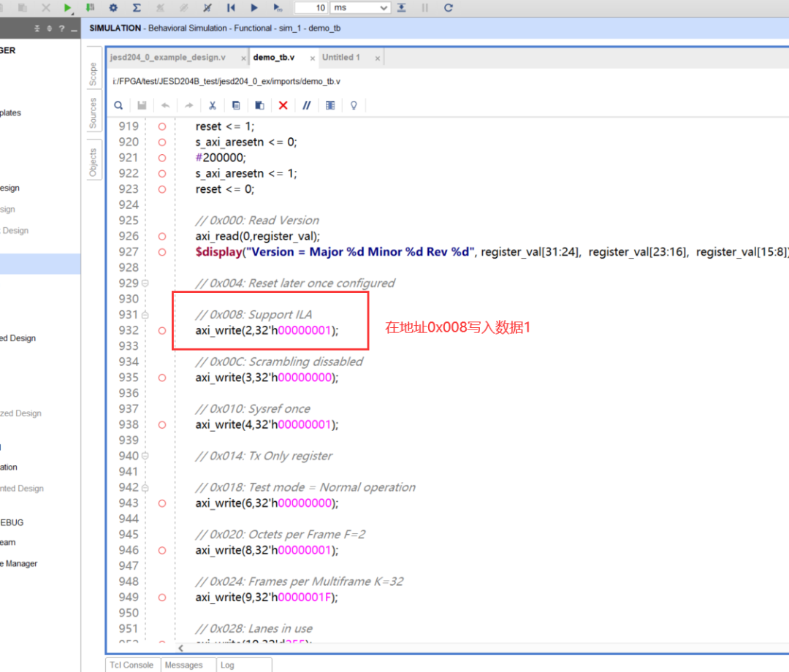The height and width of the screenshot is (672, 789).
Task: Open the ms time unit dropdown
Action: [360, 7]
